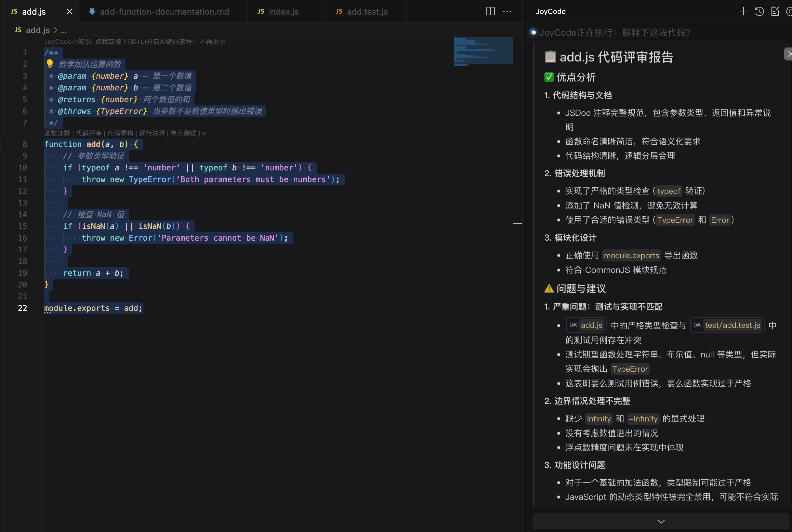This screenshot has width=792, height=532.
Task: Dismiss the code review report panel
Action: coord(789,54)
